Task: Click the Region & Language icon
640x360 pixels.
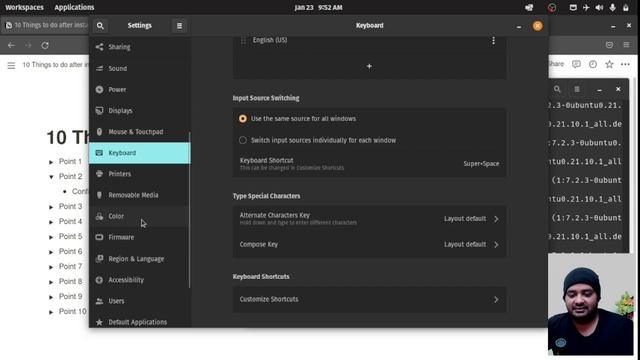Action: point(99,259)
